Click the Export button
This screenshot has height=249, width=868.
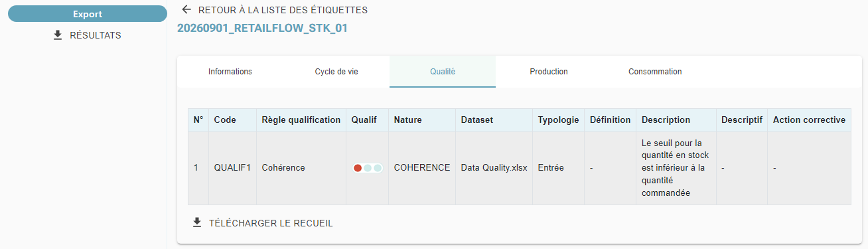[x=87, y=14]
